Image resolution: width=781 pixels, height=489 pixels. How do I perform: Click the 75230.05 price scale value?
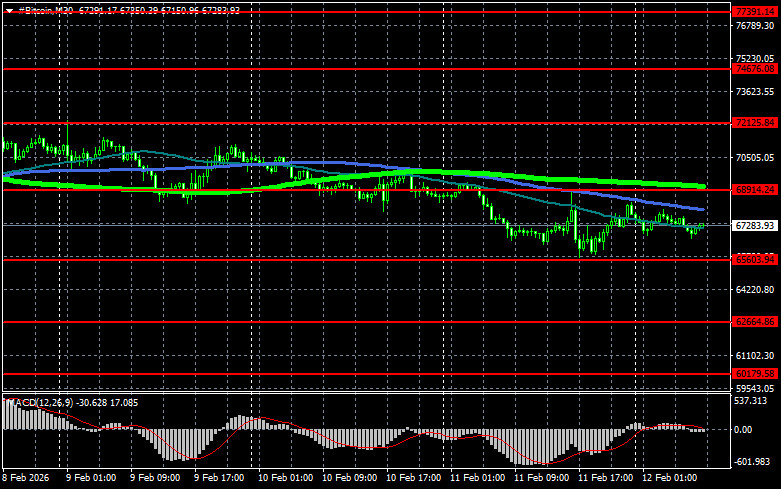(755, 59)
